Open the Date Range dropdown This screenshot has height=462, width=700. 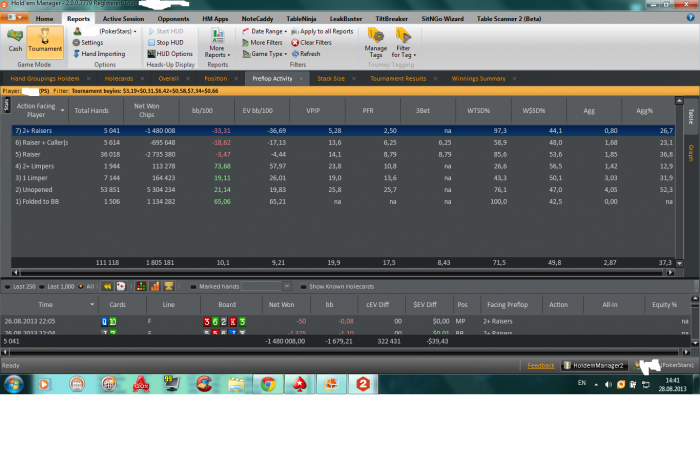(x=264, y=31)
